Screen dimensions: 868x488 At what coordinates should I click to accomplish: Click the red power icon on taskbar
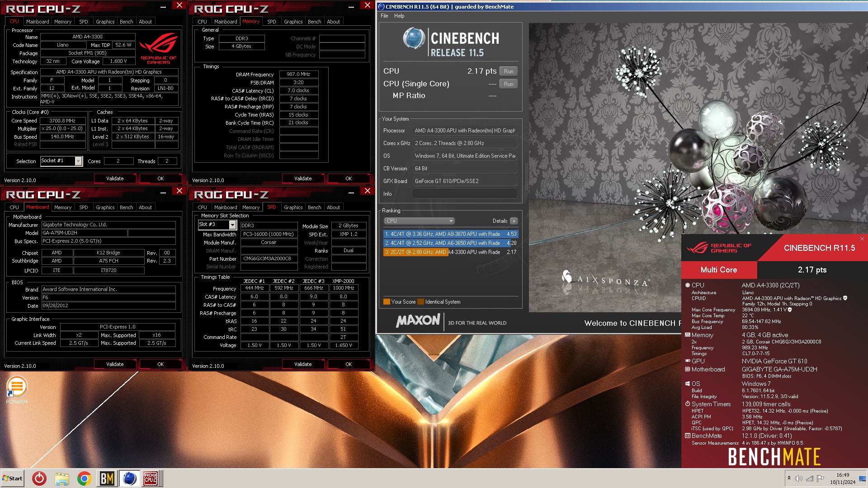pos(39,478)
